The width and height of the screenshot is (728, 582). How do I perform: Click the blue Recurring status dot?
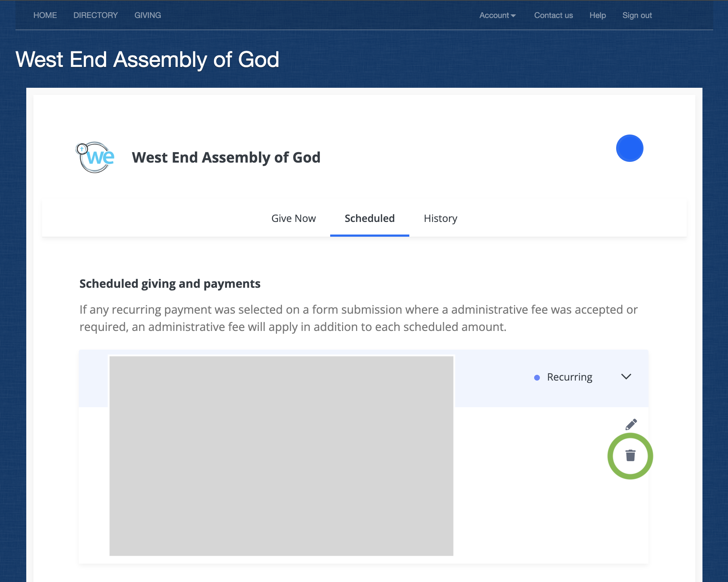537,377
